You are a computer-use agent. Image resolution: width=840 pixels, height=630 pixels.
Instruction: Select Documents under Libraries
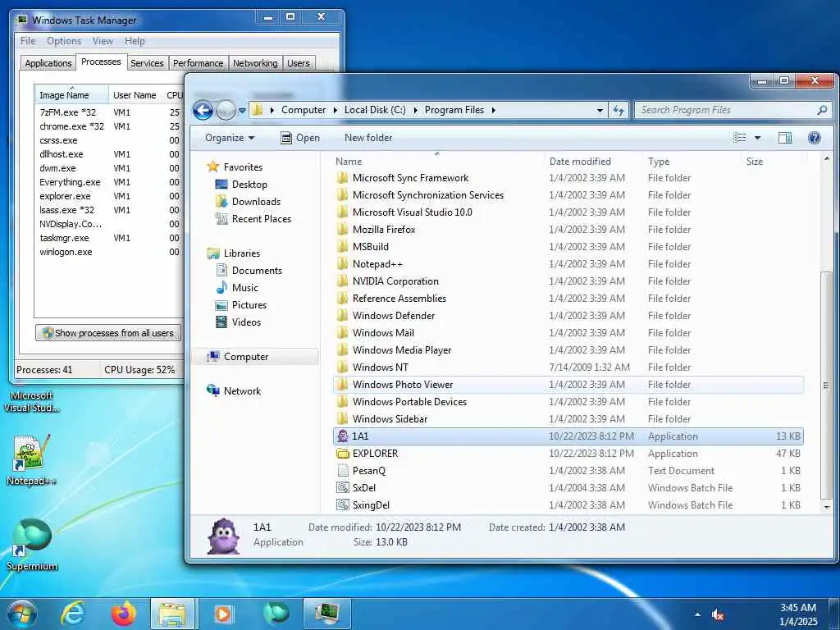coord(257,271)
